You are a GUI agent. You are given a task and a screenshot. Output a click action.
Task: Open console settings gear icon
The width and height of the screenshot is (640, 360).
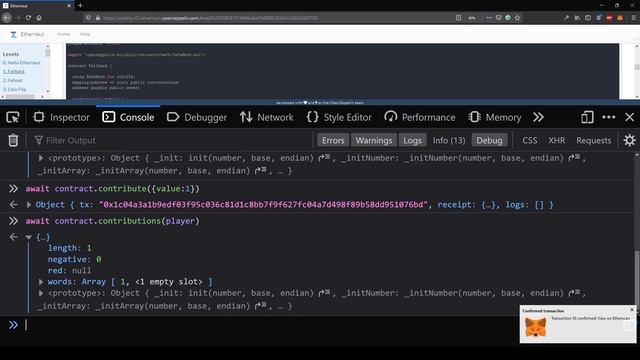point(629,140)
